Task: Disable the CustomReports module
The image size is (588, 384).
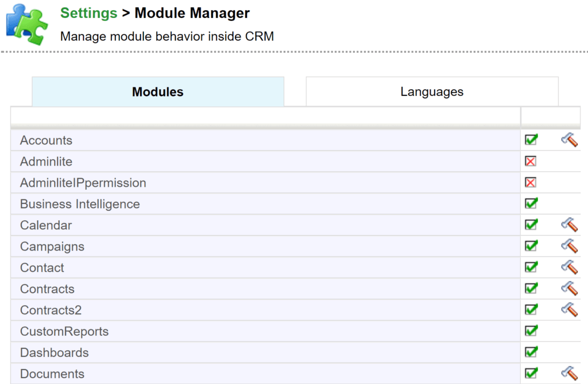Action: (x=531, y=331)
